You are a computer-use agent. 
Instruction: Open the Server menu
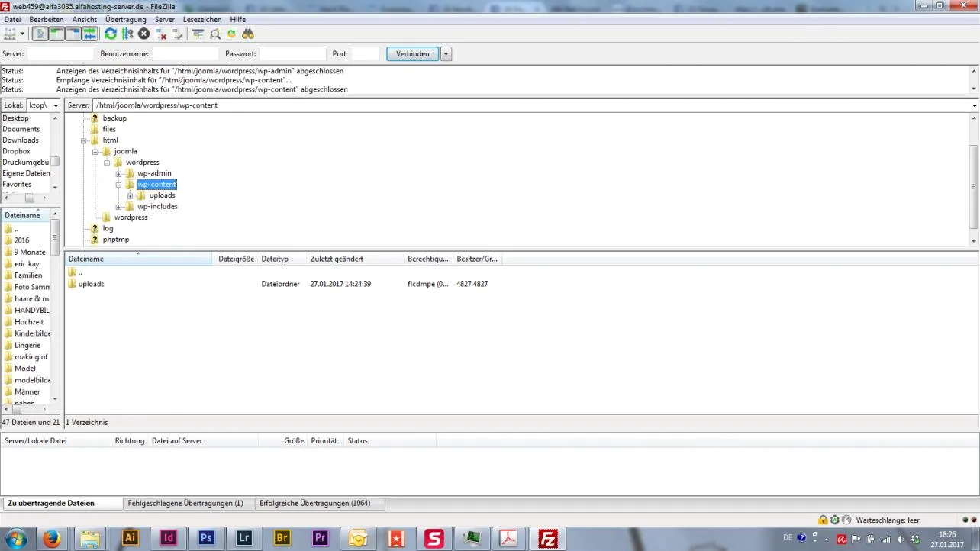point(165,19)
